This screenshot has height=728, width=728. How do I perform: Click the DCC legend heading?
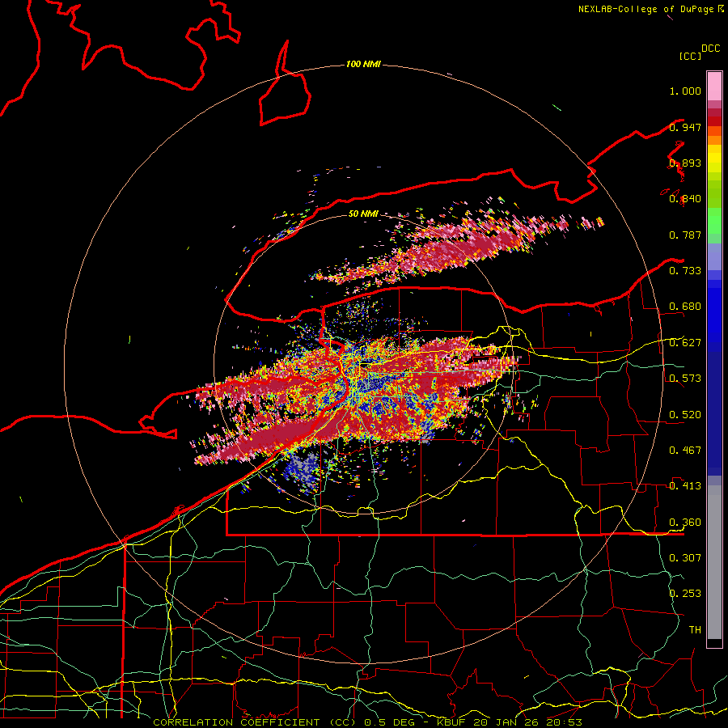pos(711,49)
